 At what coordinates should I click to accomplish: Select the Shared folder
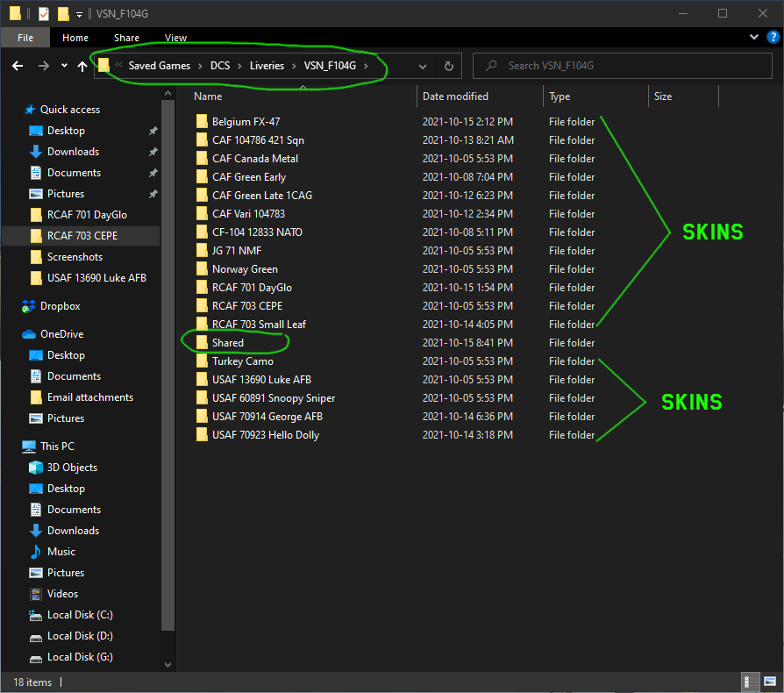[228, 343]
